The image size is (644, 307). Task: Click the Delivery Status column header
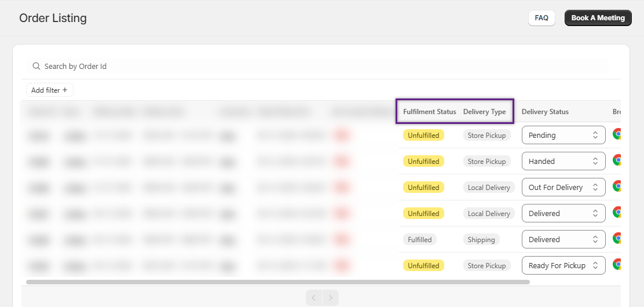tap(545, 112)
